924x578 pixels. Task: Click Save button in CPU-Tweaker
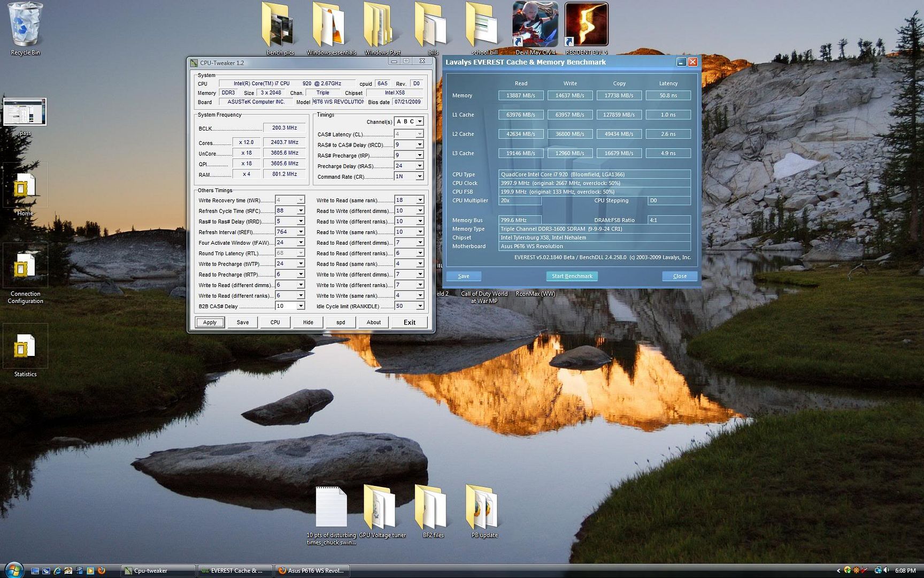[243, 322]
